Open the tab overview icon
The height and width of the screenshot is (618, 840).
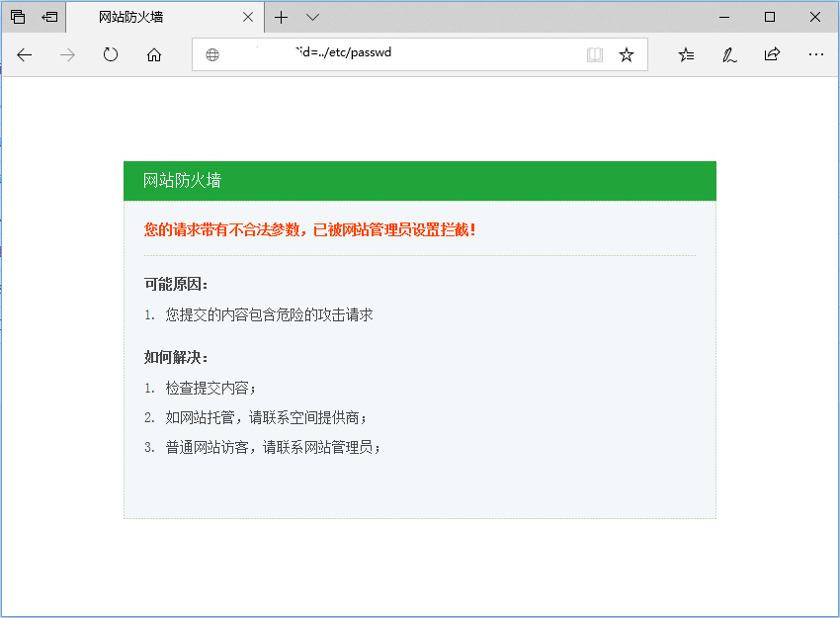point(18,17)
